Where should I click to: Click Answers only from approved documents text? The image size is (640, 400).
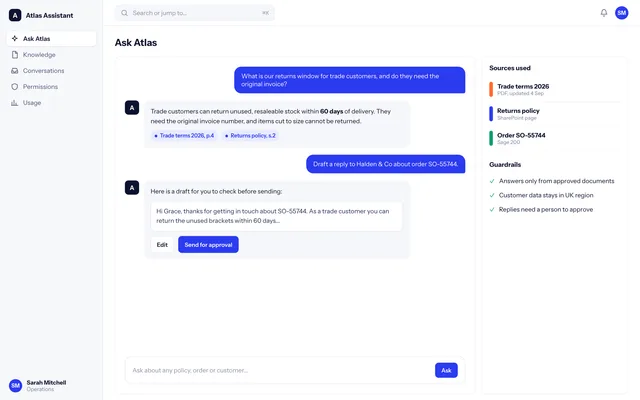[x=556, y=181]
